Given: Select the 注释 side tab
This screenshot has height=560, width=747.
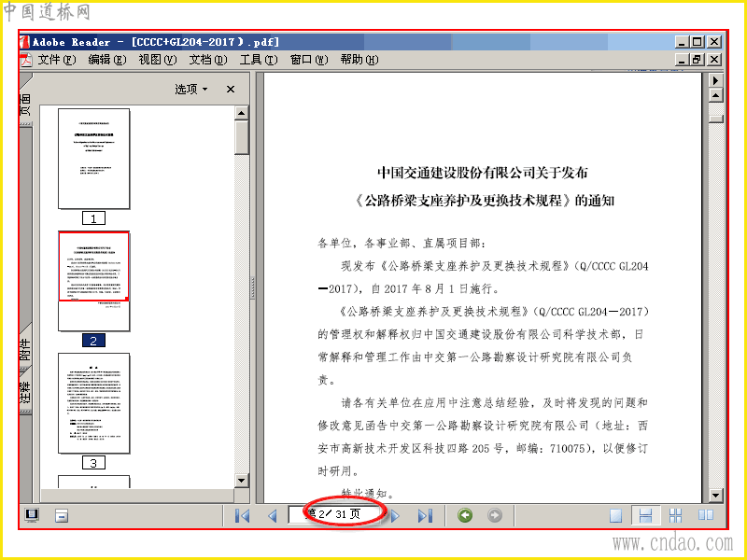Looking at the screenshot, I should 25,392.
